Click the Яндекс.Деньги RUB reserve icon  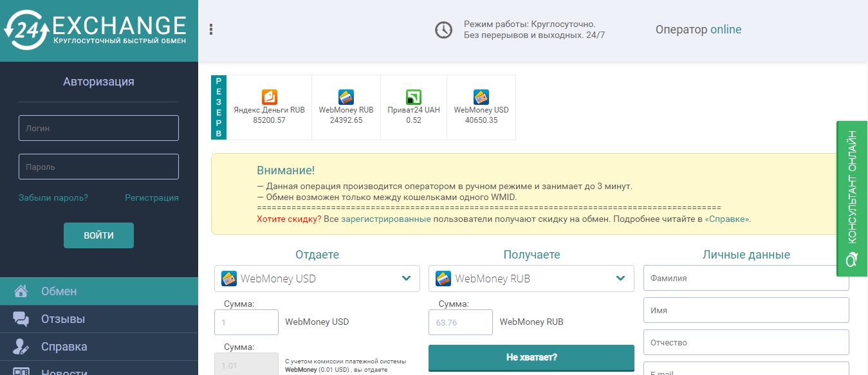[269, 97]
